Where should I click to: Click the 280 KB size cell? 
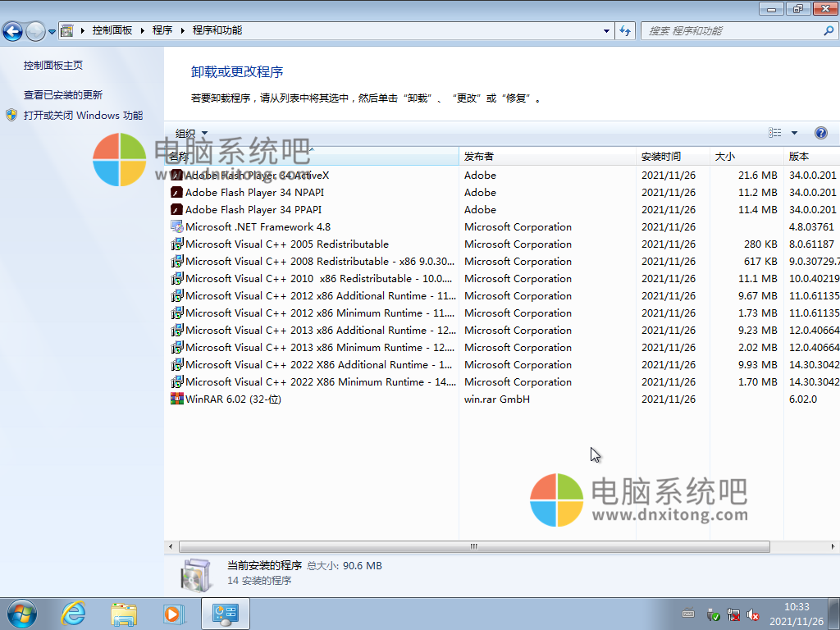click(760, 244)
